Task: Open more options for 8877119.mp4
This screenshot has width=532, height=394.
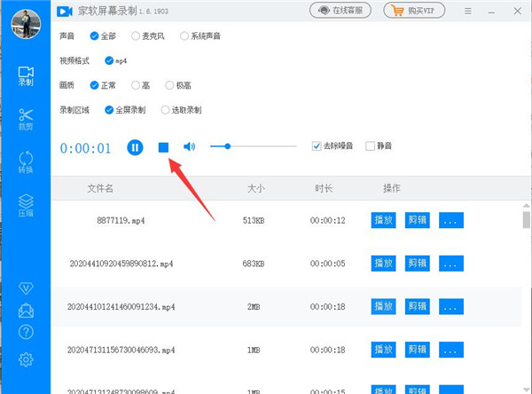Action: [451, 219]
